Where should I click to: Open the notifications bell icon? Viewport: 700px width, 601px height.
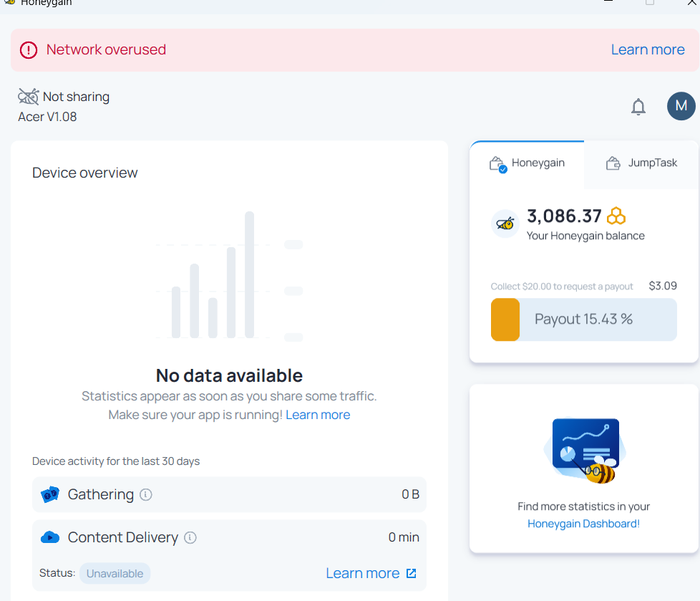[x=638, y=106]
